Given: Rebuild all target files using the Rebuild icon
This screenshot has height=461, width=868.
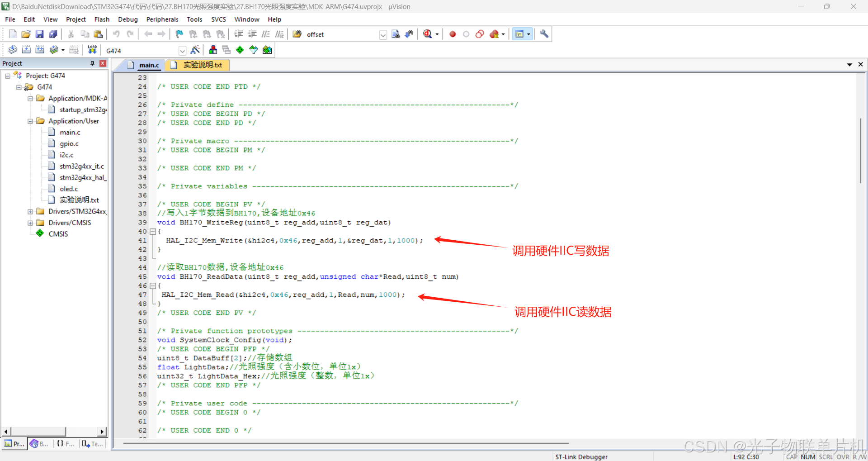Looking at the screenshot, I should (x=40, y=50).
